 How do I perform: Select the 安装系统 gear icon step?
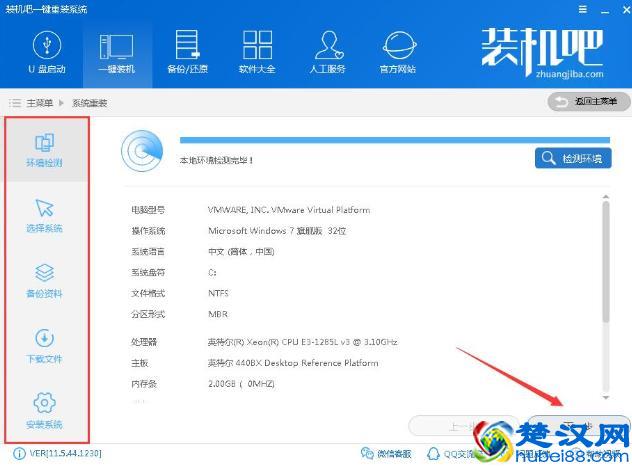pyautogui.click(x=45, y=411)
